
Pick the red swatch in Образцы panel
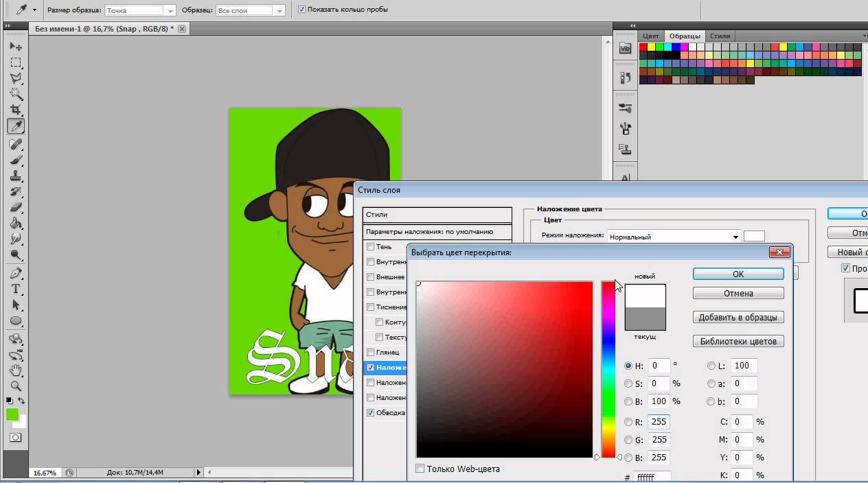pyautogui.click(x=643, y=47)
